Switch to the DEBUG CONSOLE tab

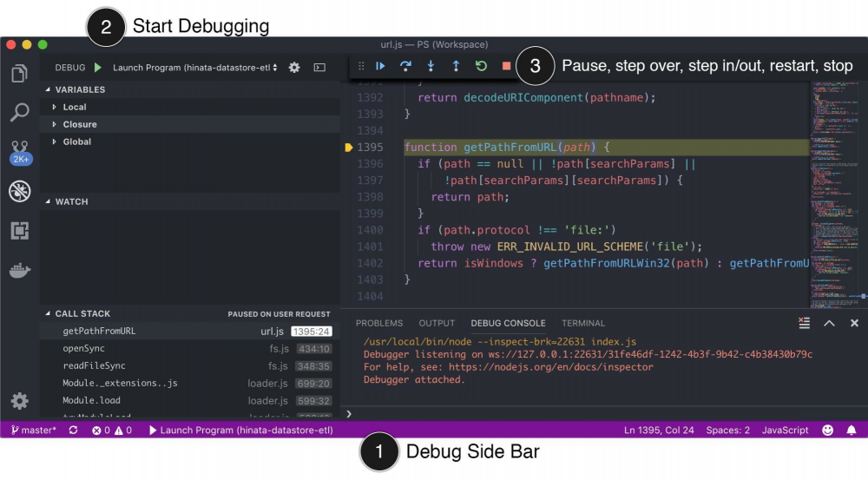point(508,323)
